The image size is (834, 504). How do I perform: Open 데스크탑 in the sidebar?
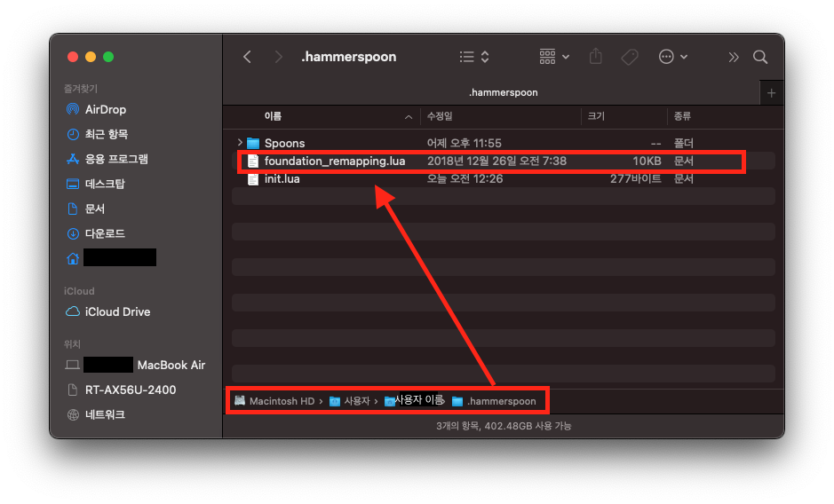coord(105,184)
